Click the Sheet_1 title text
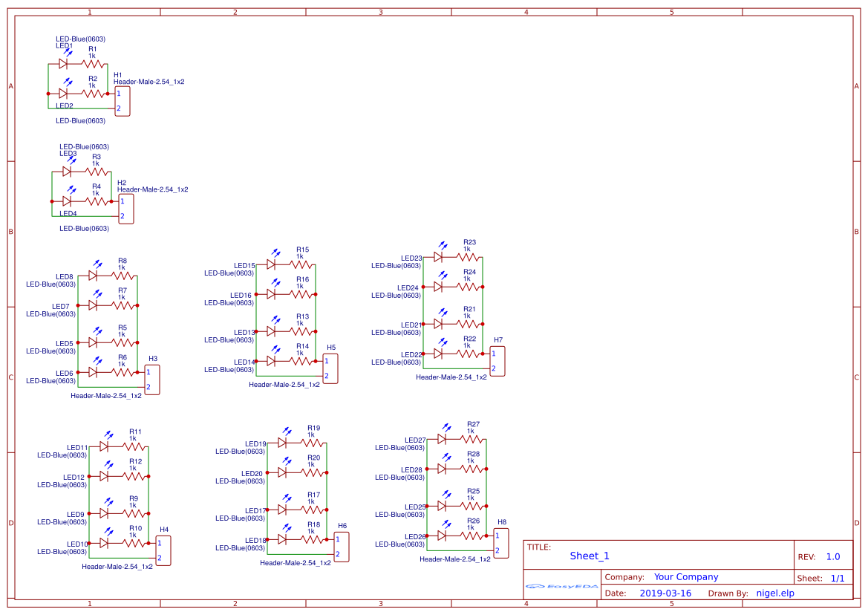 (589, 556)
